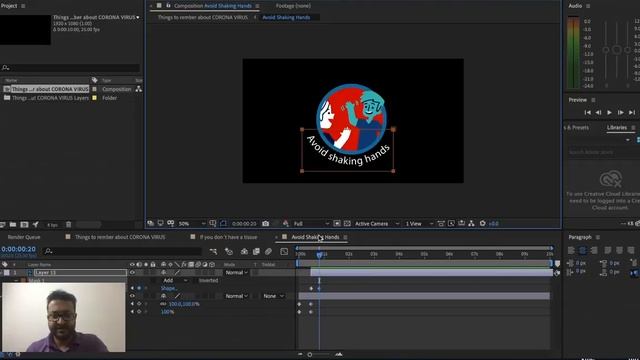The height and width of the screenshot is (360, 640).
Task: Open 'Things to rember about CORONA VIRUS' timeline tab
Action: click(x=120, y=237)
